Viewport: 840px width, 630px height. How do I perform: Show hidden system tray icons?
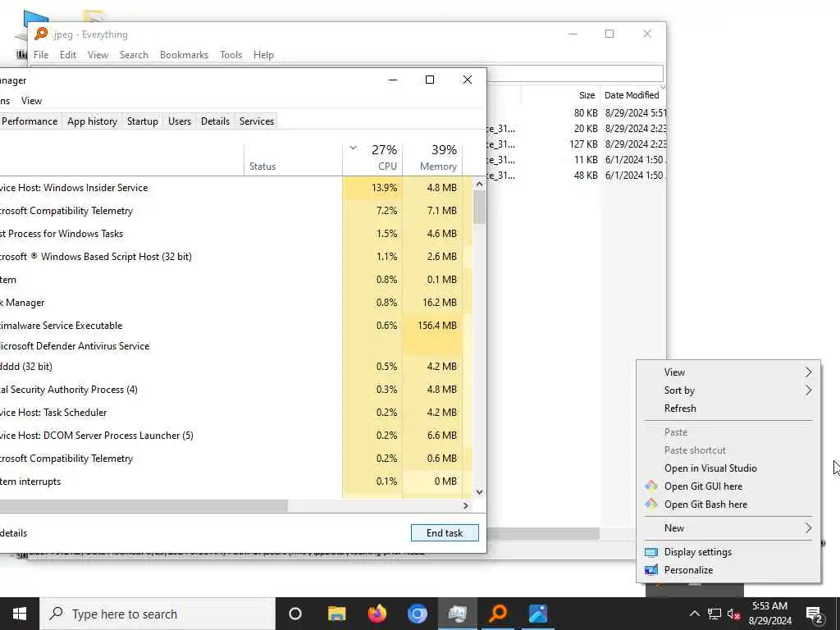click(694, 614)
